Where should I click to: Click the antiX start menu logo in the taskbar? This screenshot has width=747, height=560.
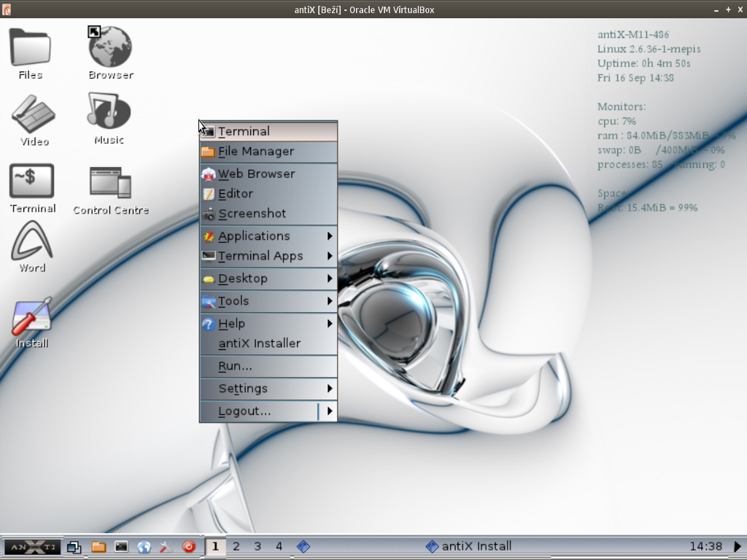pos(32,547)
